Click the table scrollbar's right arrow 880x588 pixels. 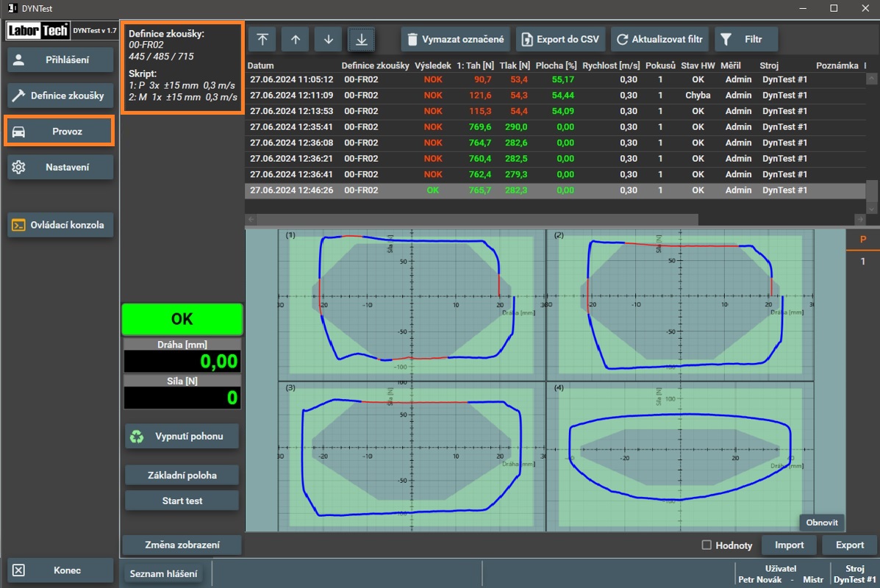pyautogui.click(x=860, y=219)
